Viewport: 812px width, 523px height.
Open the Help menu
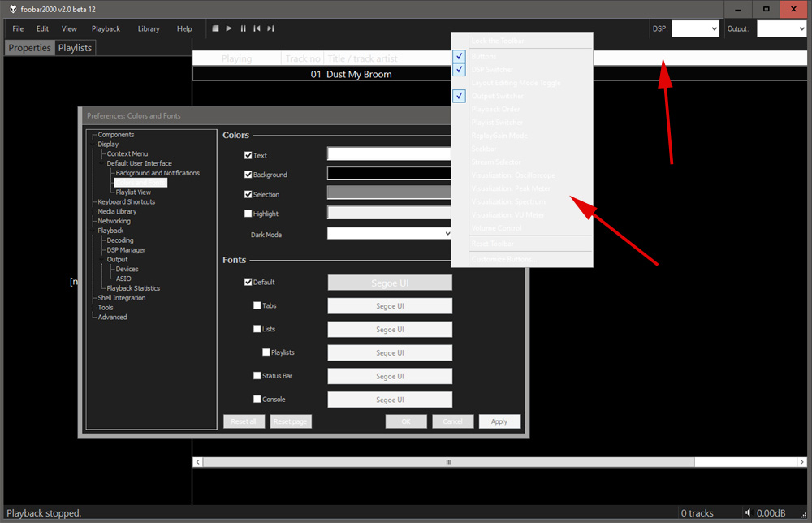click(184, 28)
